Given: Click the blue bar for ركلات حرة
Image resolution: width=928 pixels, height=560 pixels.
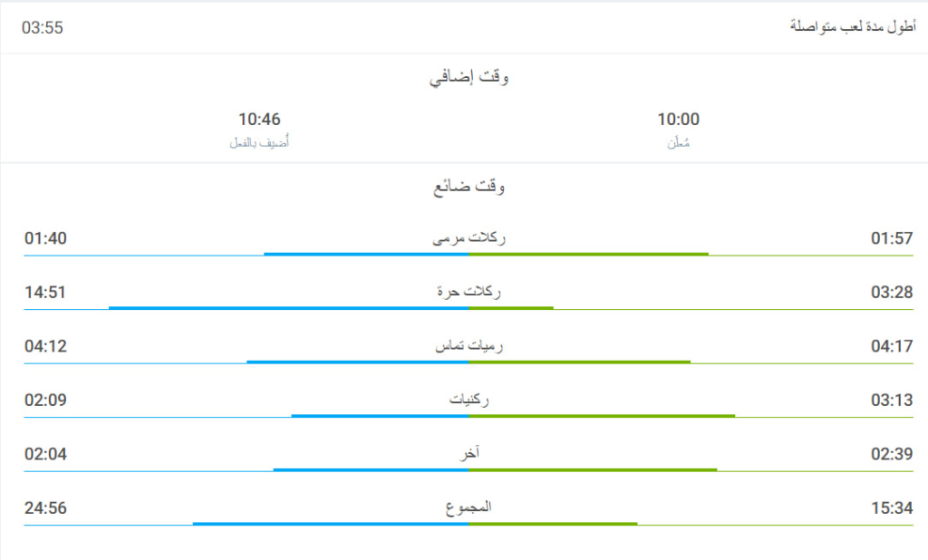Looking at the screenshot, I should [288, 308].
